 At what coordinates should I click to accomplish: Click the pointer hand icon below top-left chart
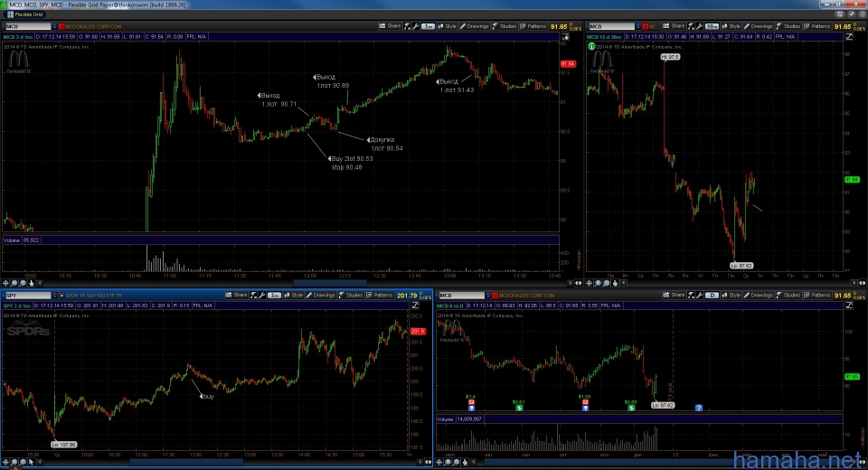click(32, 283)
